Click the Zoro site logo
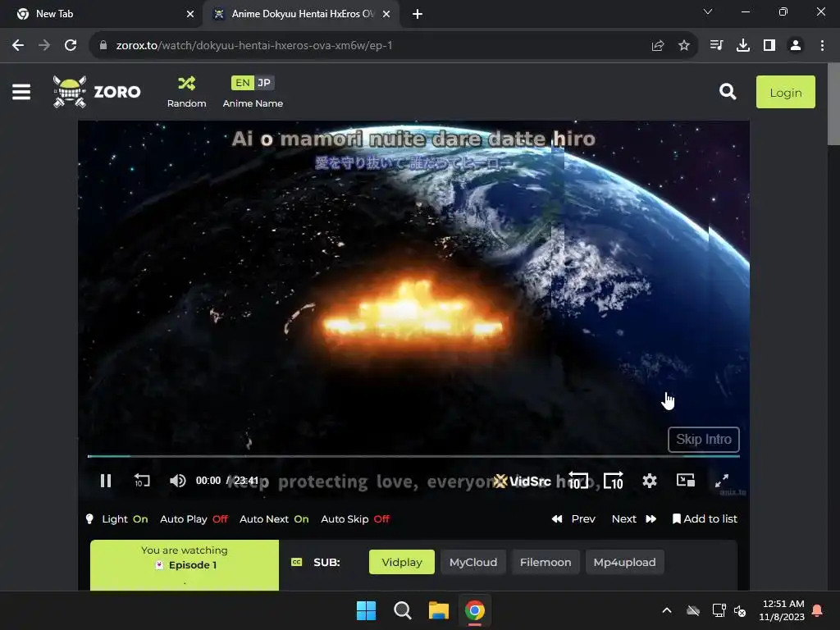The width and height of the screenshot is (840, 630). coord(97,92)
